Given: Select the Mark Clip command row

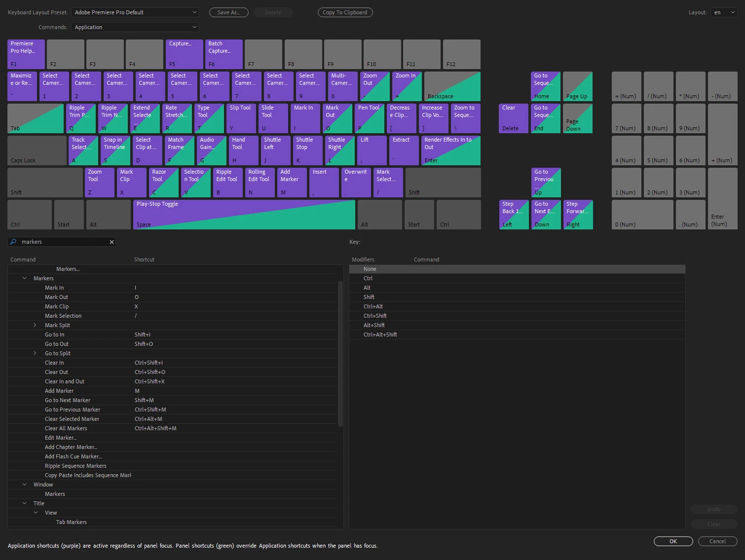Looking at the screenshot, I should tap(173, 306).
